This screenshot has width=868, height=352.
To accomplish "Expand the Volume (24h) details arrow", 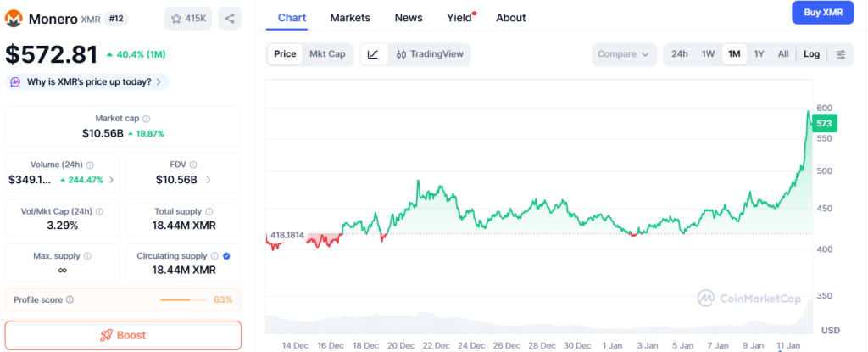I will 112,180.
